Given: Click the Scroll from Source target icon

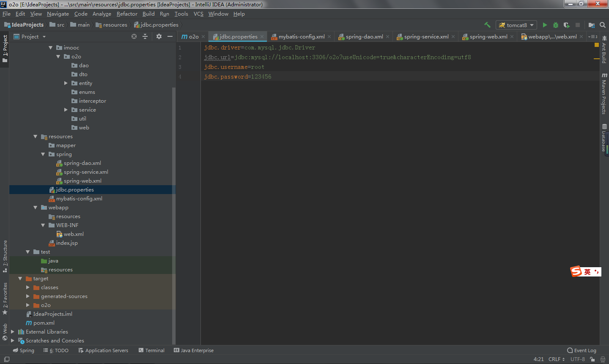Looking at the screenshot, I should click(x=134, y=36).
